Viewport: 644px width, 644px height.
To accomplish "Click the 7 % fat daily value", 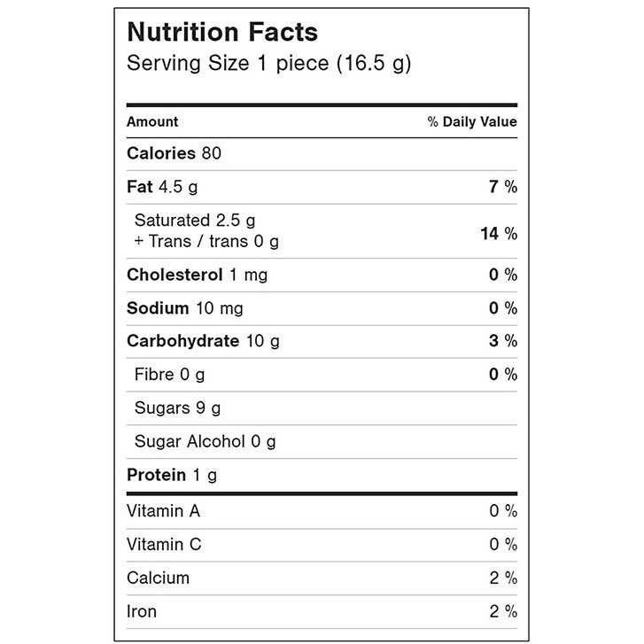I will pyautogui.click(x=503, y=187).
